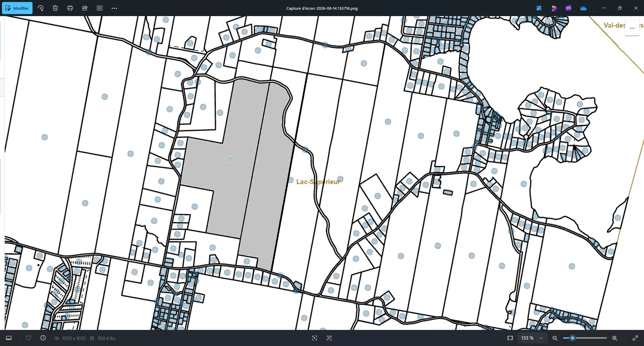The width and height of the screenshot is (644, 346).
Task: Open the blue image-editor app icon
Action: 539,8
